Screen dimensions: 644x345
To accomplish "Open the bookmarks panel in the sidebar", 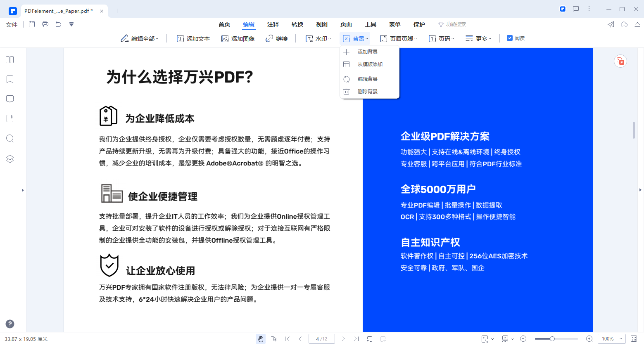I will (x=9, y=79).
